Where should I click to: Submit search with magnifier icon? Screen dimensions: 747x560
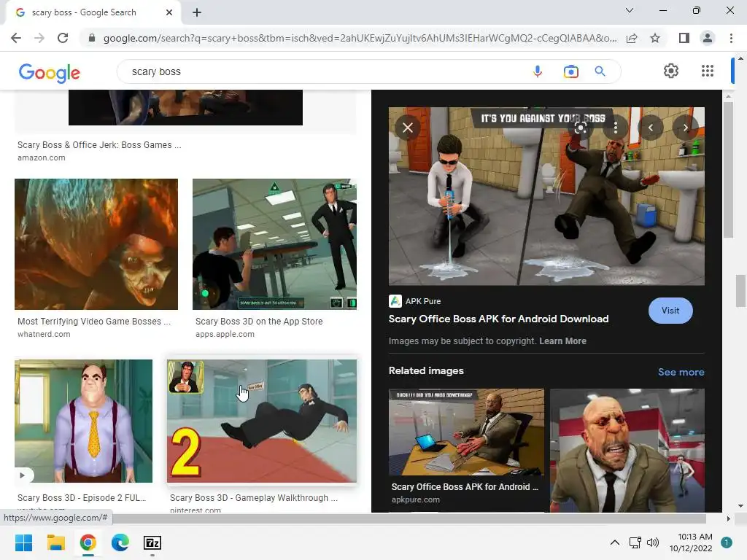tap(600, 71)
